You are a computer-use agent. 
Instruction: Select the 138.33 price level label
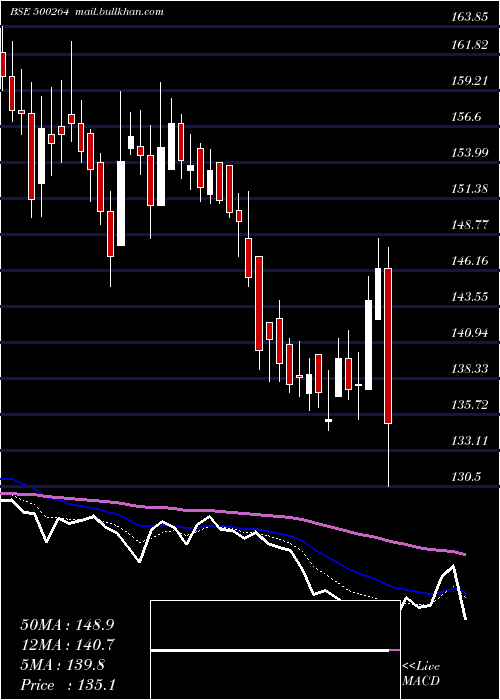468,369
